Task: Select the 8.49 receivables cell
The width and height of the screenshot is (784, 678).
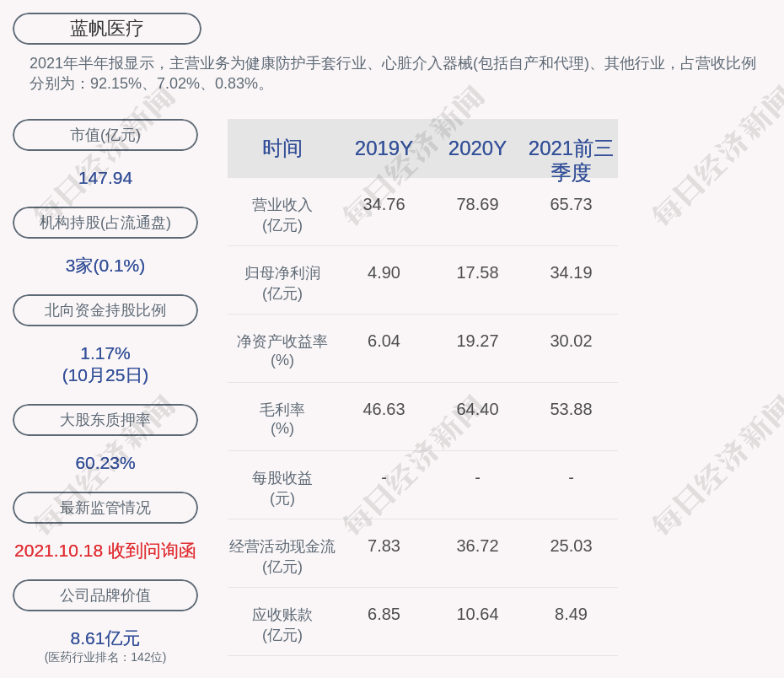Action: tap(571, 614)
